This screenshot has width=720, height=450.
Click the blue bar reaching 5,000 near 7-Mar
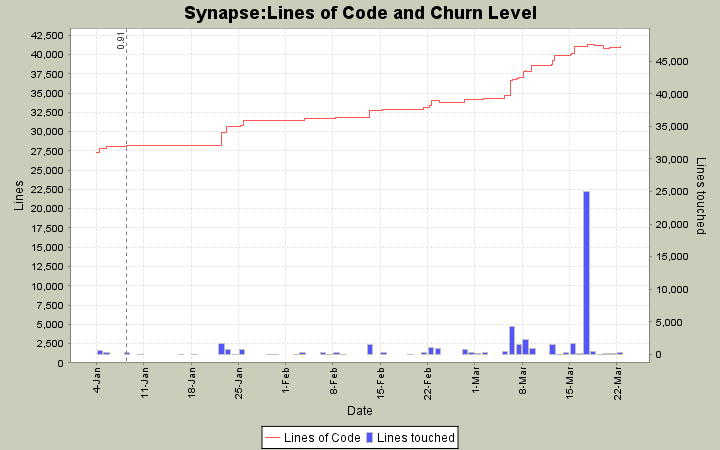click(x=512, y=340)
